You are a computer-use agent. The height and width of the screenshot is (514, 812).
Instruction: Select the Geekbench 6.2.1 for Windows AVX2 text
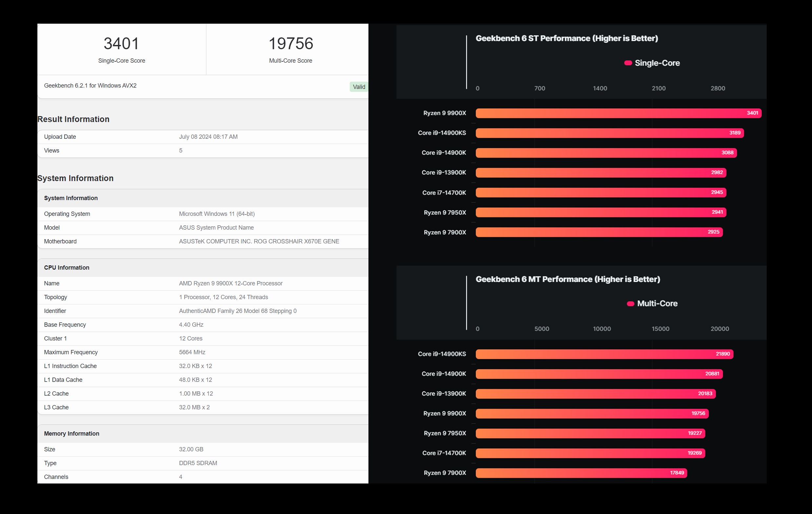[x=90, y=86]
